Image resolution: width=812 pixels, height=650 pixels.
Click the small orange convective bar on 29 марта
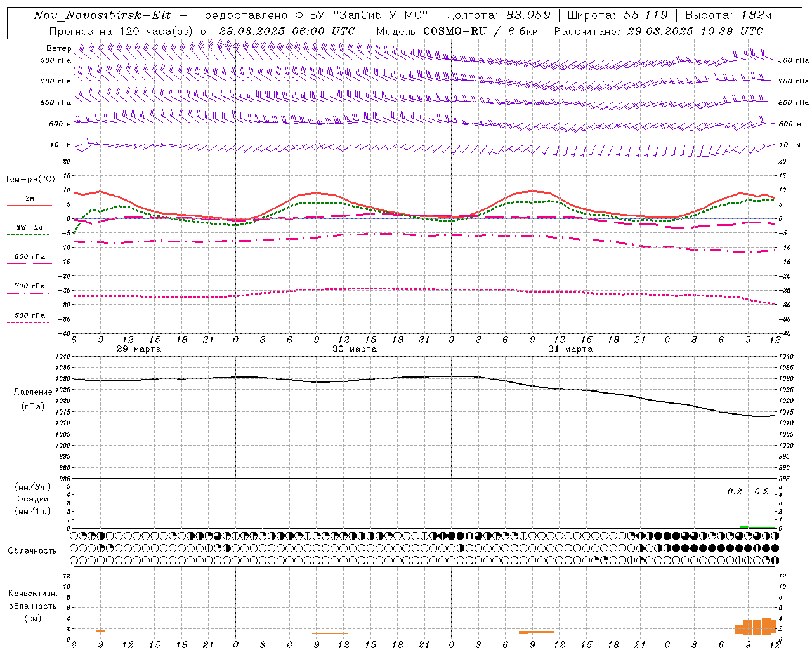[101, 630]
